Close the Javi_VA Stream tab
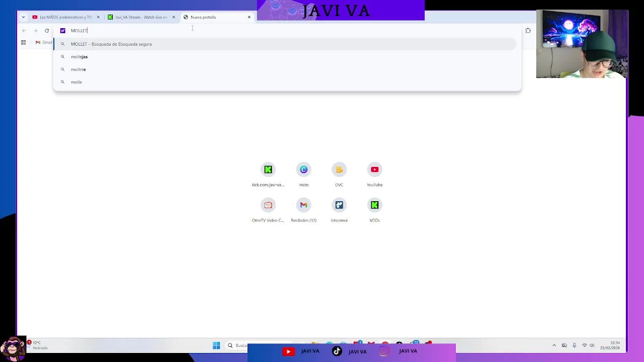The height and width of the screenshot is (362, 644). tap(174, 17)
